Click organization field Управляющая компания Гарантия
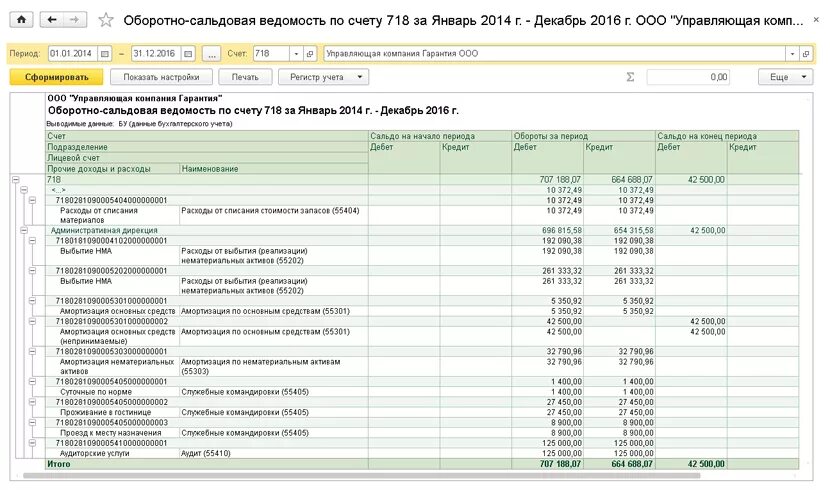The image size is (830, 490). [554, 54]
